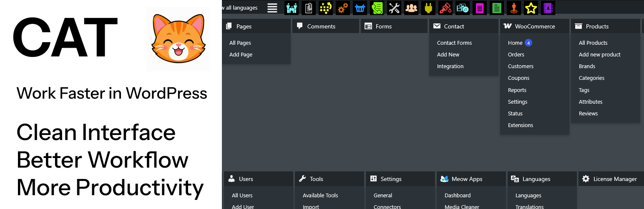Click the yellow star icon
This screenshot has width=644, height=209.
click(x=531, y=8)
